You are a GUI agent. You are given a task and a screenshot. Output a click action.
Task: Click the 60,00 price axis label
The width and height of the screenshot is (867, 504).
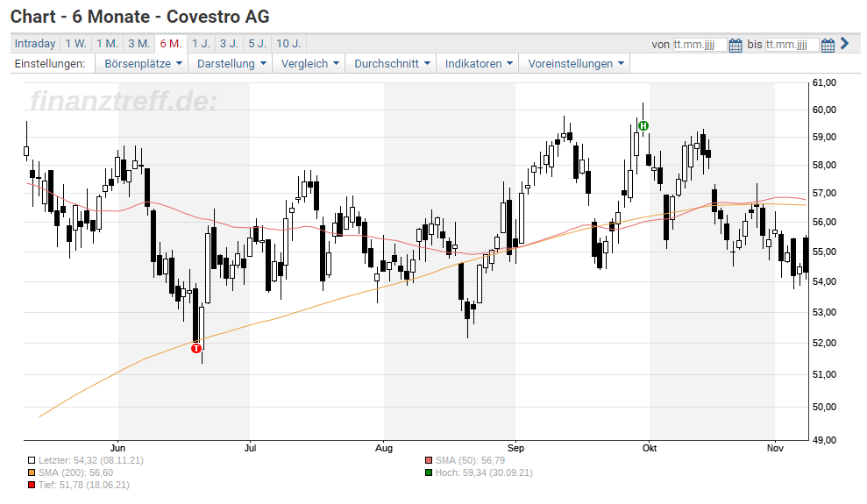click(x=824, y=110)
